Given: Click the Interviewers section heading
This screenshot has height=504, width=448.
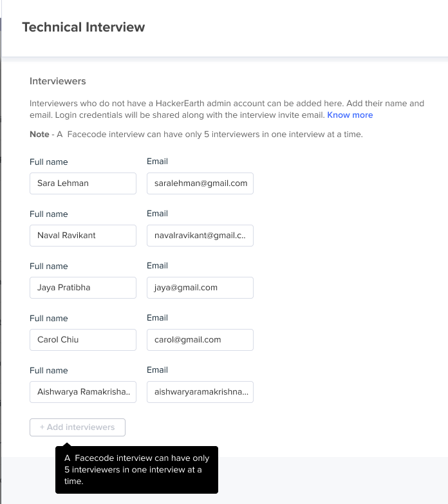Looking at the screenshot, I should point(58,81).
